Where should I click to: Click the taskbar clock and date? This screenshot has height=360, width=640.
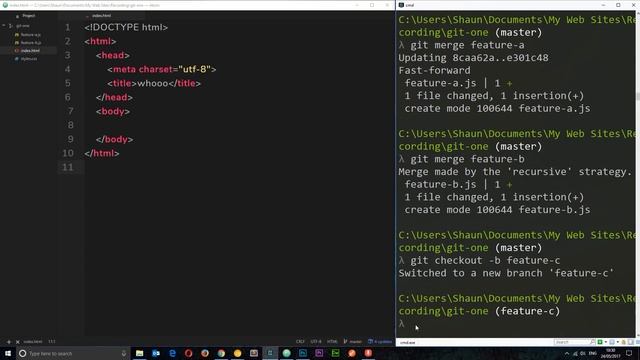[x=611, y=353]
